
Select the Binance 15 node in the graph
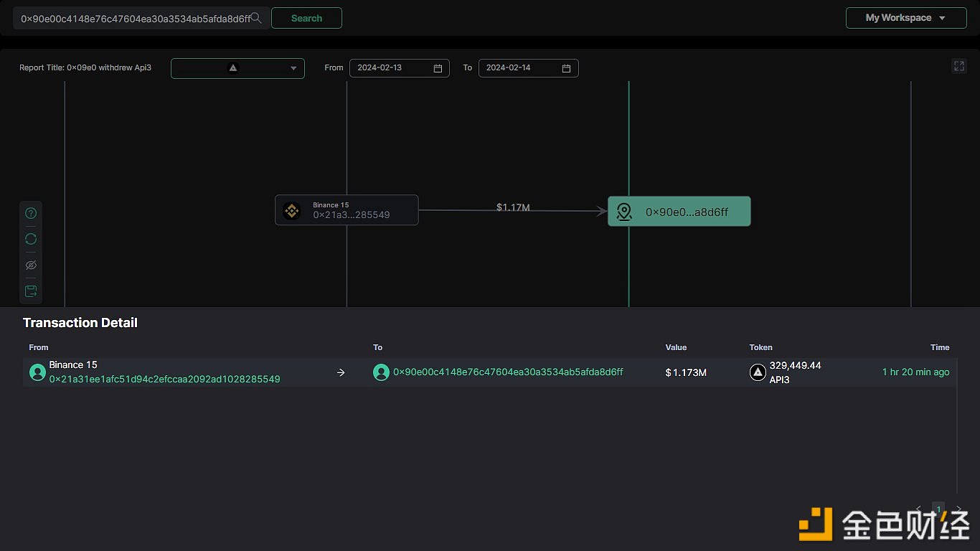click(347, 210)
